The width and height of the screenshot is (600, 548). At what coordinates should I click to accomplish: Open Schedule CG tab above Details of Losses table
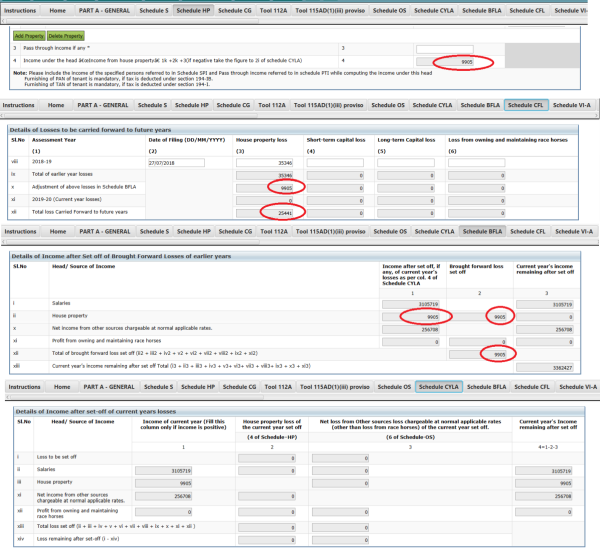(x=233, y=105)
